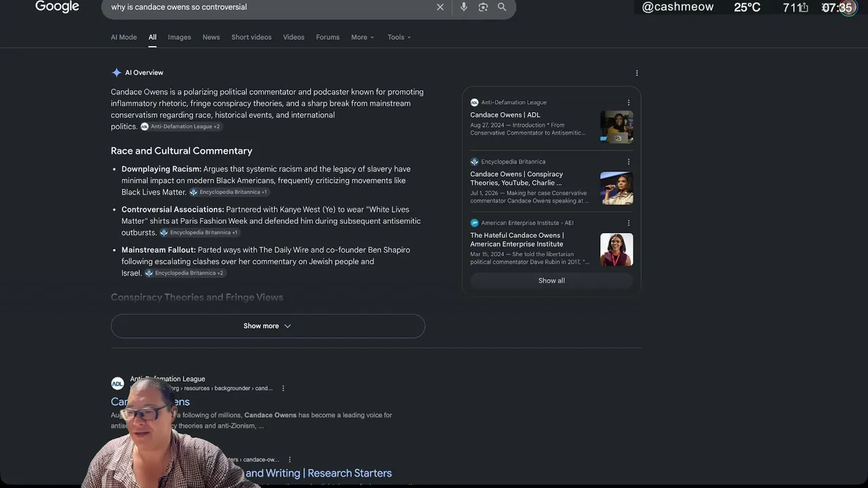868x488 pixels.
Task: Open the Forums tab
Action: pos(328,37)
